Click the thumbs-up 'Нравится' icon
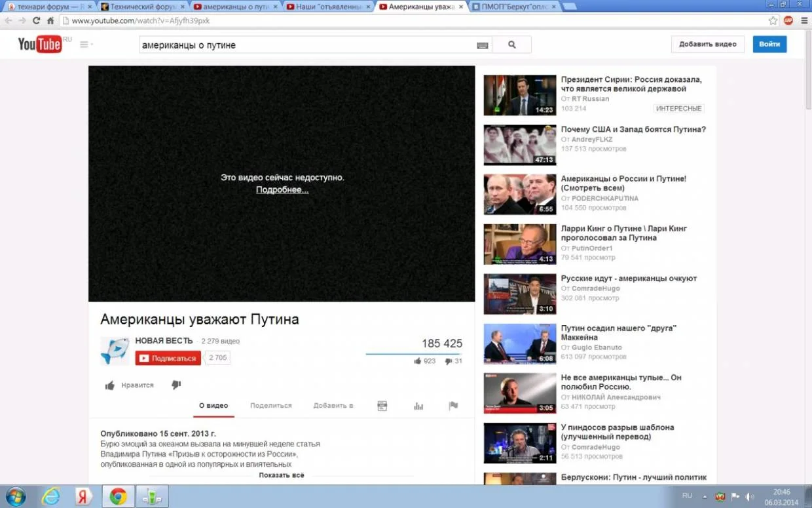 110,385
